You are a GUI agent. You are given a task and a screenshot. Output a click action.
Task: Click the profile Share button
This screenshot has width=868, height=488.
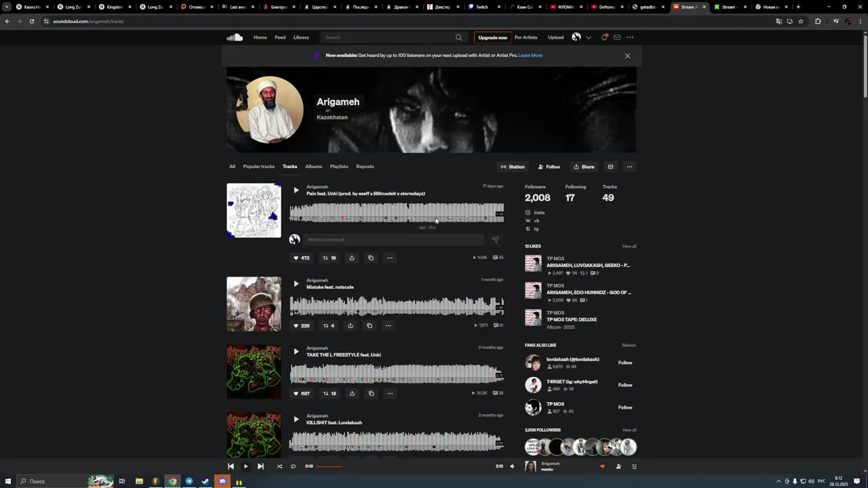coord(584,167)
